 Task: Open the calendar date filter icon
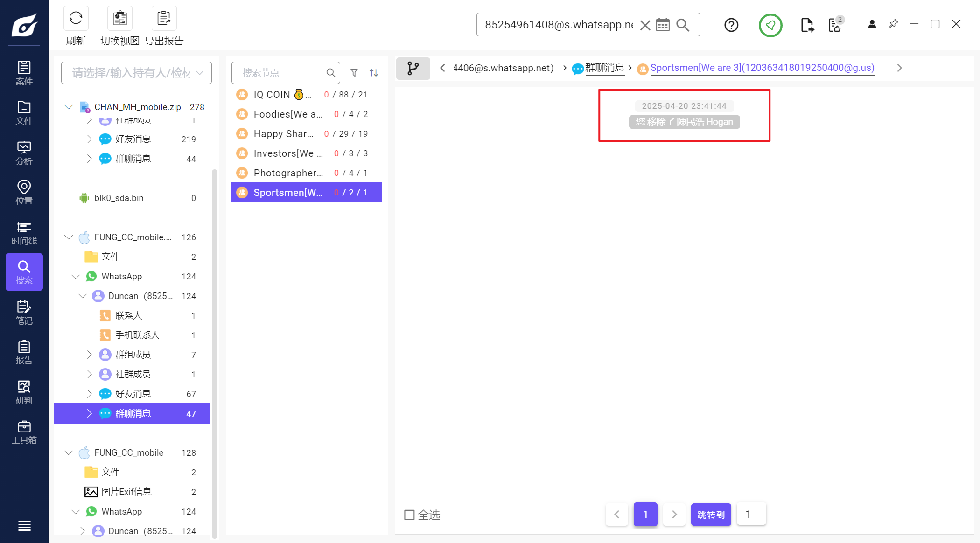tap(663, 25)
